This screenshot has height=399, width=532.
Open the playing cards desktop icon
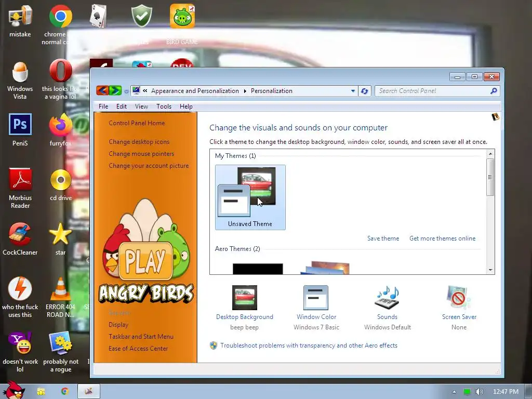click(98, 16)
